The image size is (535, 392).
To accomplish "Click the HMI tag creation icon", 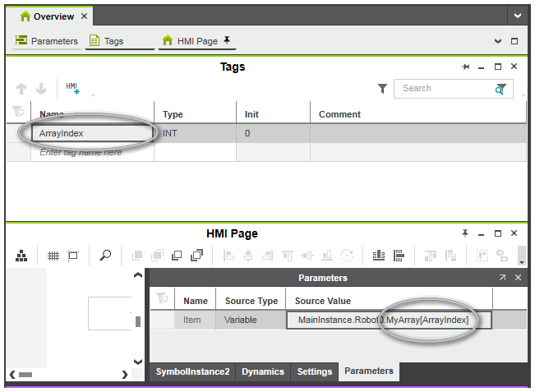I will point(71,89).
